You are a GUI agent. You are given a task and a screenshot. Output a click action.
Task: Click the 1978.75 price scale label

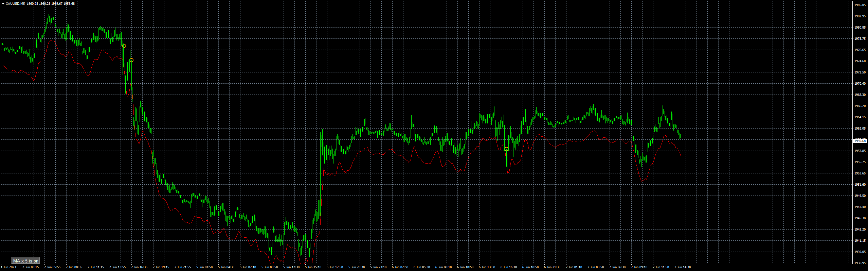[860, 39]
